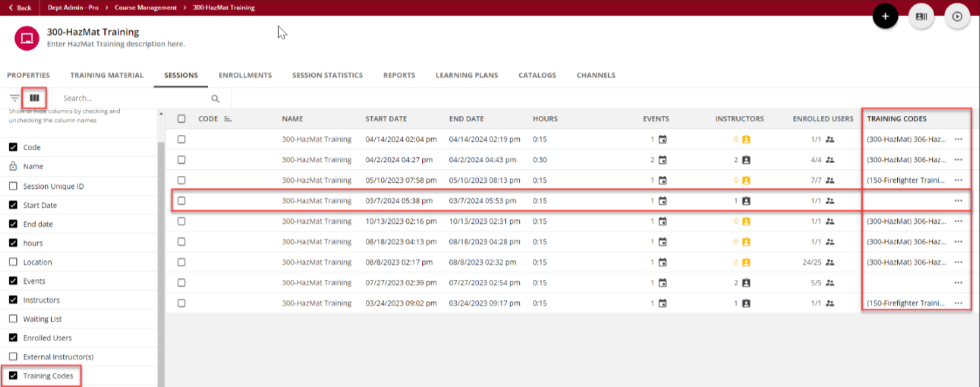This screenshot has height=387, width=980.
Task: Click the events calendar icon in first row
Action: click(662, 140)
